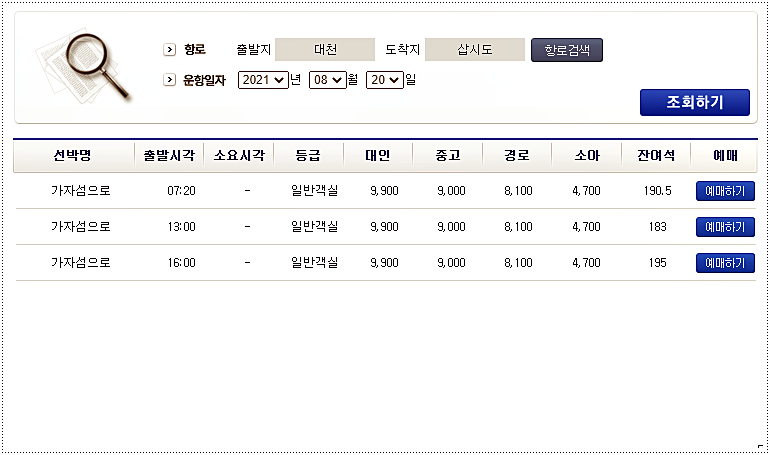Click the 중고 column header
The image size is (770, 455).
(448, 156)
